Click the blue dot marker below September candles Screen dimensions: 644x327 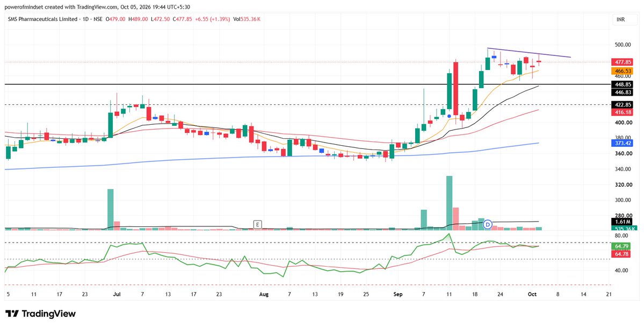click(450, 116)
